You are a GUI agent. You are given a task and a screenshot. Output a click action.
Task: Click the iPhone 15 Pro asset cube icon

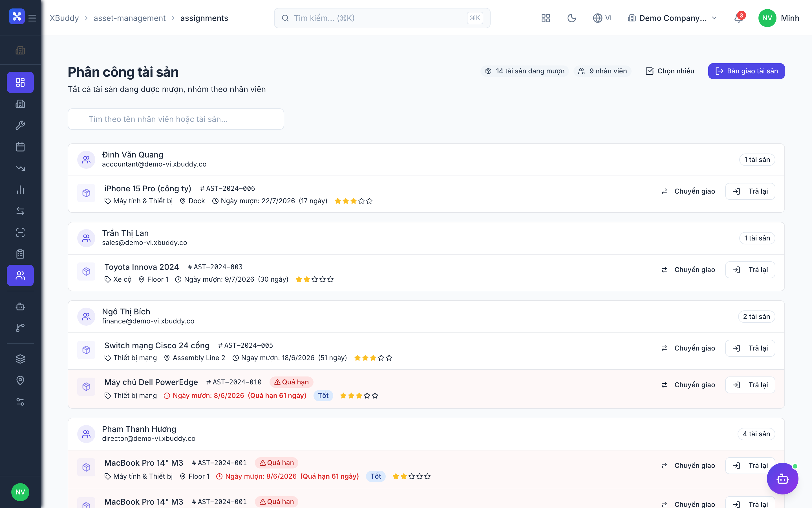coord(86,193)
